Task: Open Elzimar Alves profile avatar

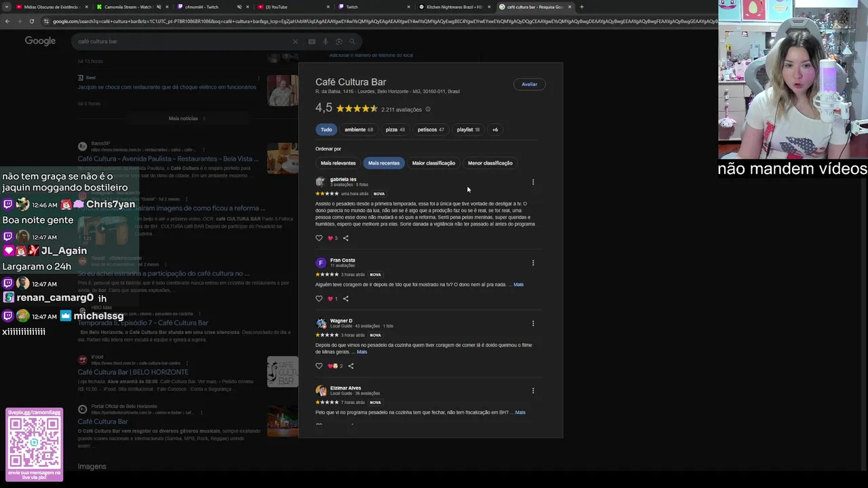Action: click(x=320, y=390)
